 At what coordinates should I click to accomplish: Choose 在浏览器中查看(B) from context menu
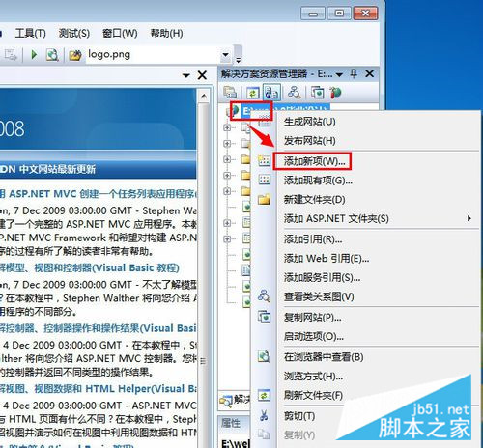point(379,357)
